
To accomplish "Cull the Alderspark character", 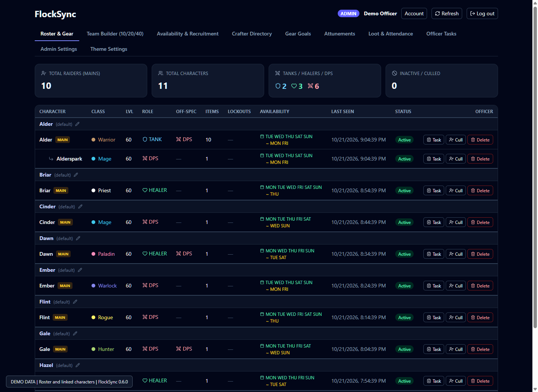I will tap(456, 159).
